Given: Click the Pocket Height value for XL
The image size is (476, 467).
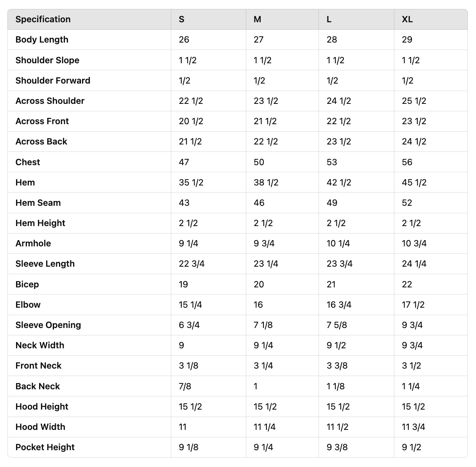Looking at the screenshot, I should click(411, 447).
